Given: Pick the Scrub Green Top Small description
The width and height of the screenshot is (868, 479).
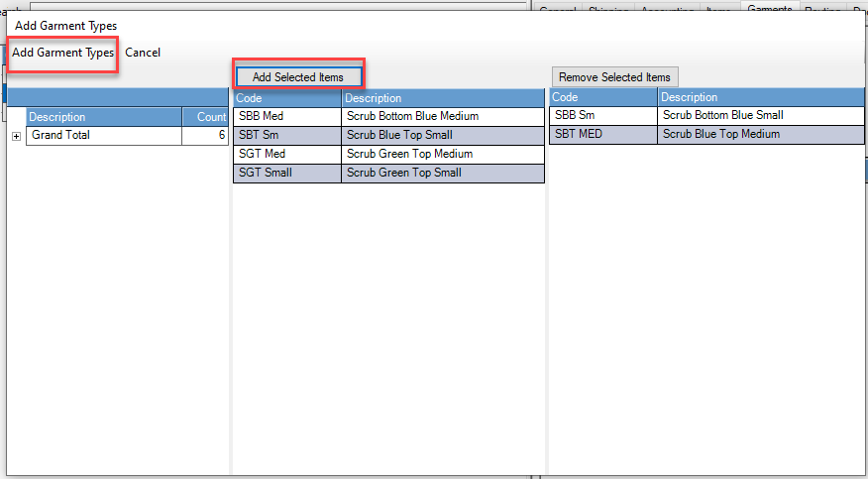Looking at the screenshot, I should [442, 173].
